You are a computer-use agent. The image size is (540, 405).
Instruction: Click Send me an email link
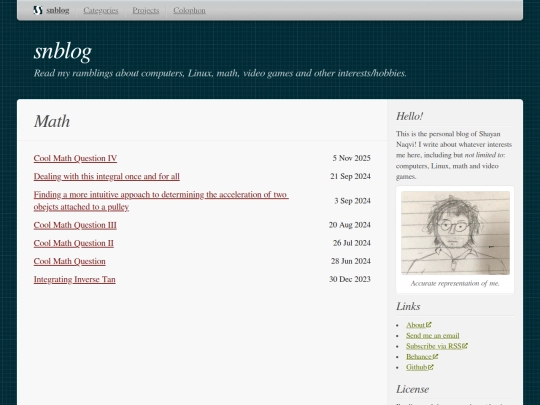coord(433,335)
